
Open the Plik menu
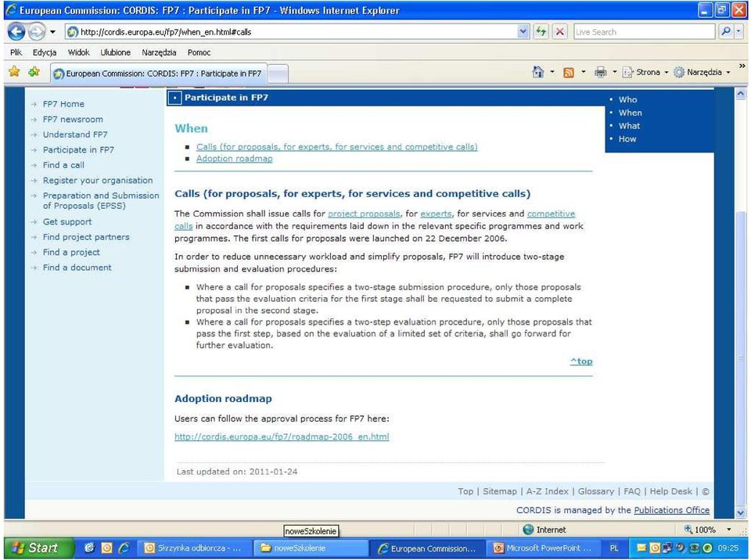click(x=16, y=52)
